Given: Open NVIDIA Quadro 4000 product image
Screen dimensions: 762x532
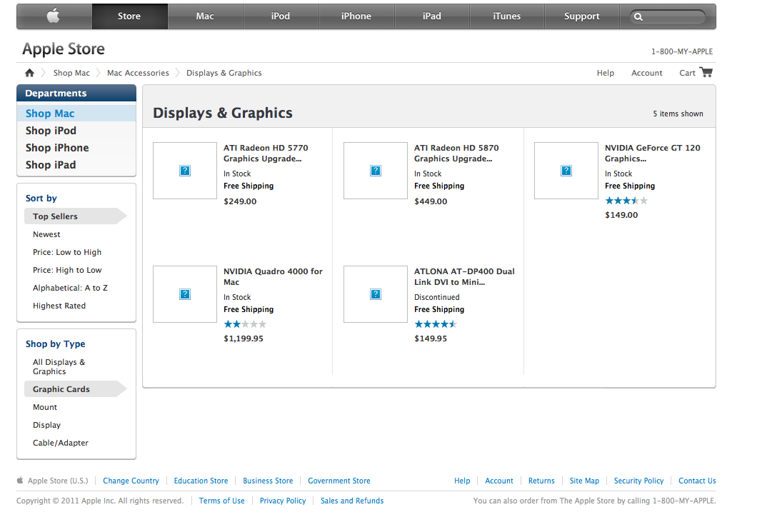Looking at the screenshot, I should (x=185, y=294).
